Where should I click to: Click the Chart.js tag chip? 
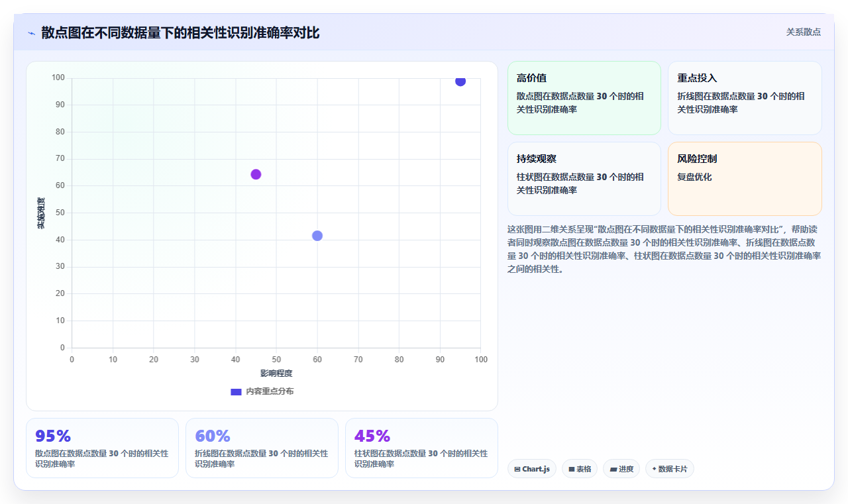coord(532,469)
